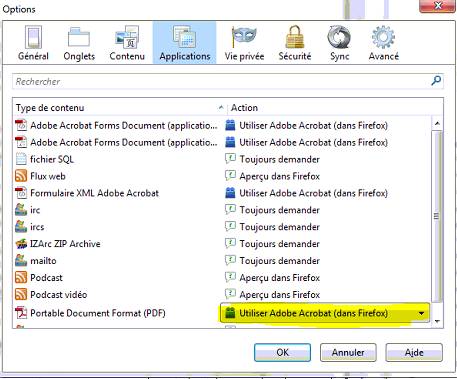Select the Applications options panel
This screenshot has width=457, height=379.
click(x=185, y=43)
